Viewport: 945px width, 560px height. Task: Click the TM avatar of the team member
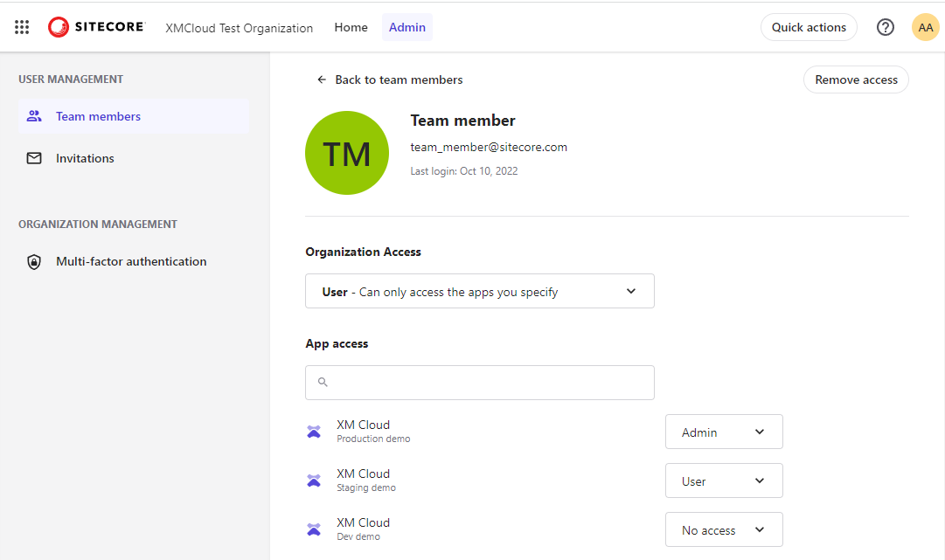pos(346,152)
